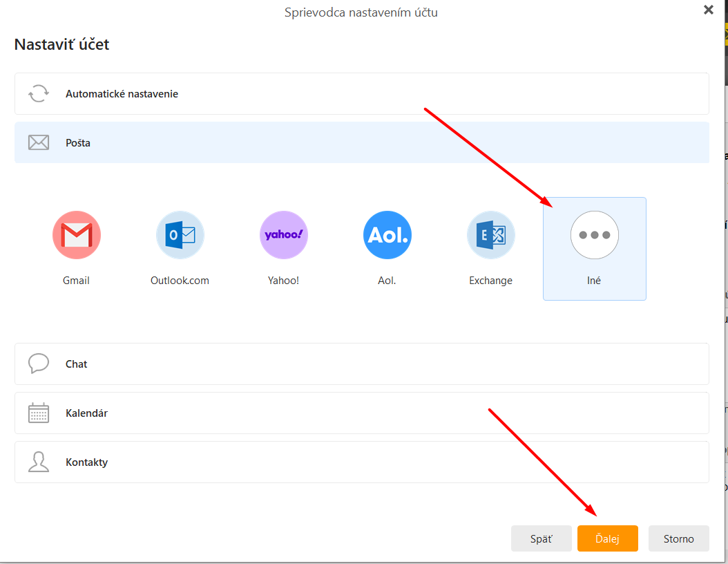Click the Gmail label text
The image size is (728, 564).
pyautogui.click(x=76, y=281)
